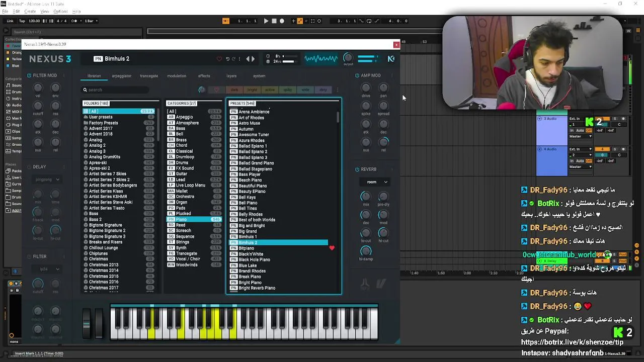Click the heart beside Bimhuis 2 row
Screen dimensions: 644x362
[x=332, y=248]
